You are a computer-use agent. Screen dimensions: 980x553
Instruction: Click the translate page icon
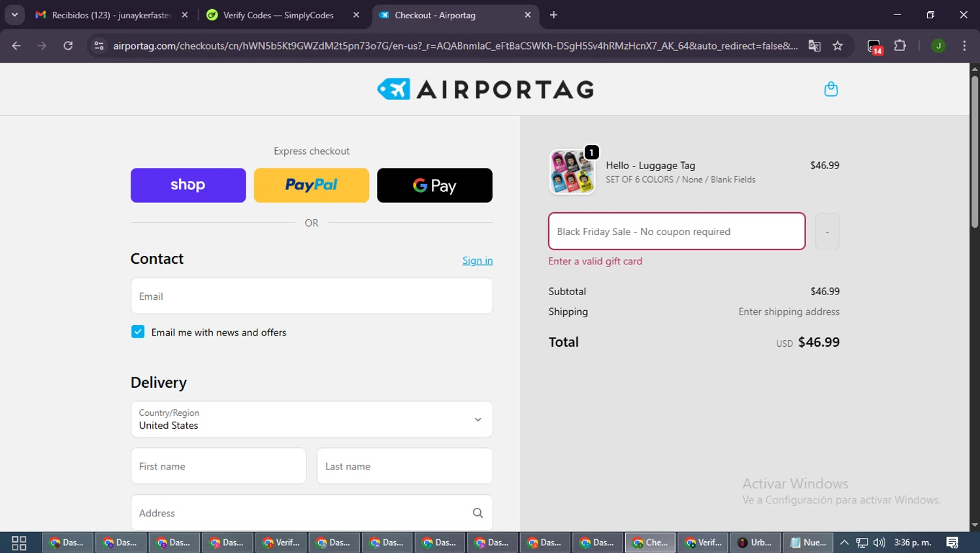click(814, 46)
